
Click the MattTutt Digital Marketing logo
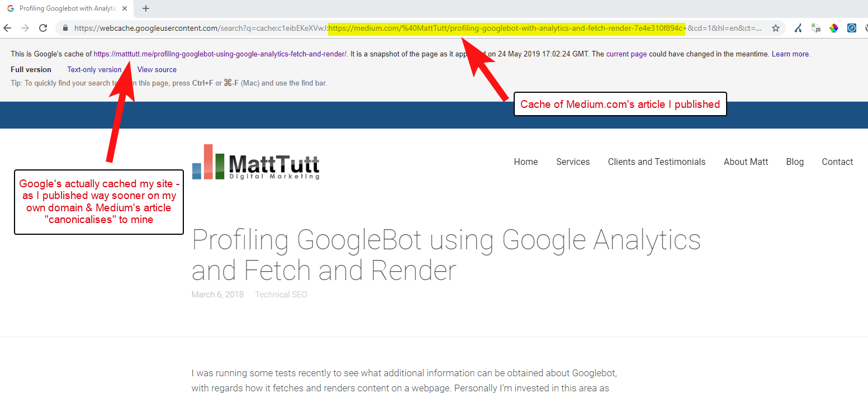tap(256, 162)
